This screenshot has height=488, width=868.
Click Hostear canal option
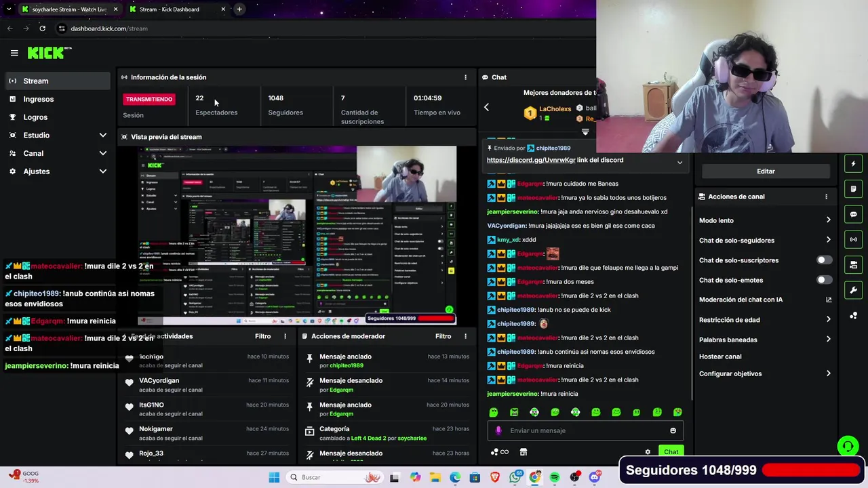coord(720,357)
